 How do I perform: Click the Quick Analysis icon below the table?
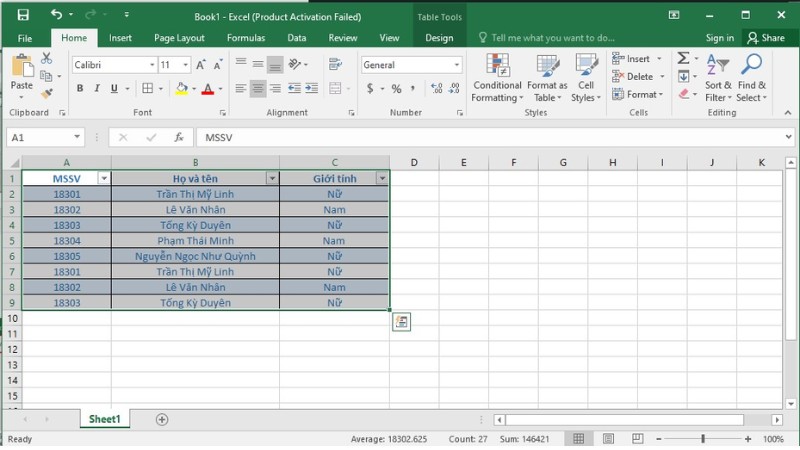402,321
